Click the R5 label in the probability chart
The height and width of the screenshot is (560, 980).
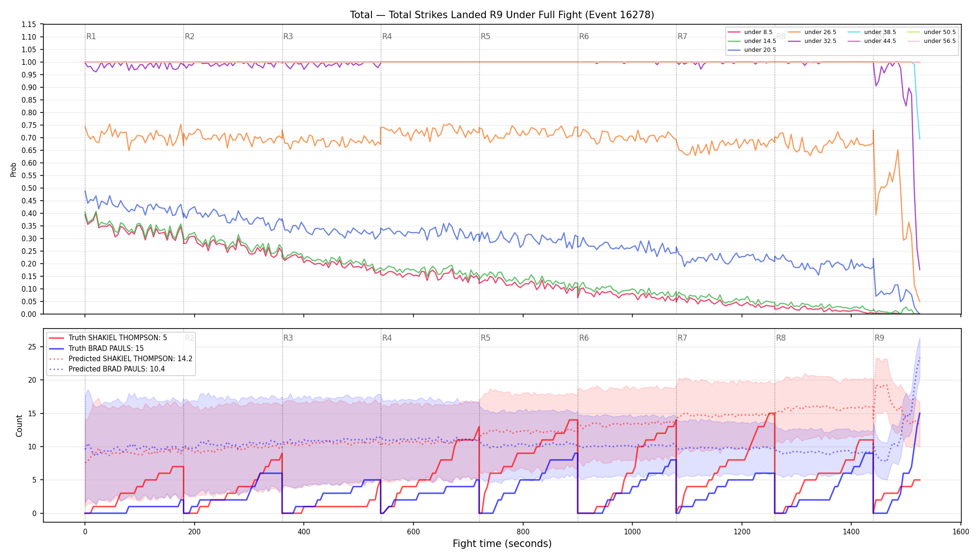coord(485,36)
